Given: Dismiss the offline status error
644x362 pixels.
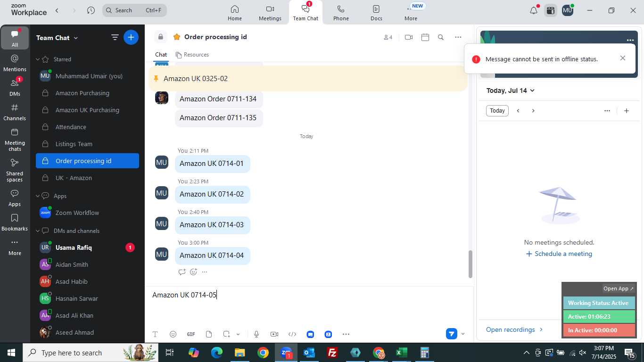Looking at the screenshot, I should (623, 58).
